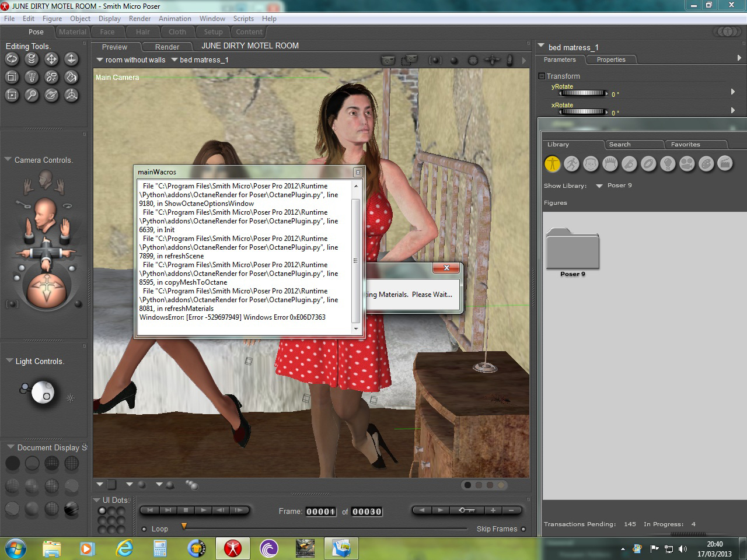The height and width of the screenshot is (560, 747).
Task: Switch to the Favorites tab
Action: click(x=686, y=145)
